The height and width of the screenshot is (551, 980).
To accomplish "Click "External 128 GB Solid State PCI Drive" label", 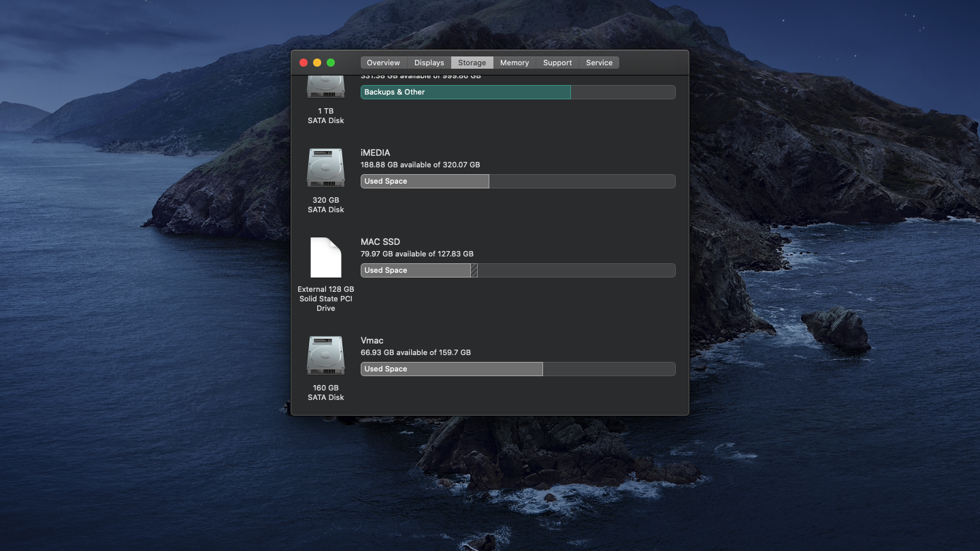I will (x=326, y=299).
